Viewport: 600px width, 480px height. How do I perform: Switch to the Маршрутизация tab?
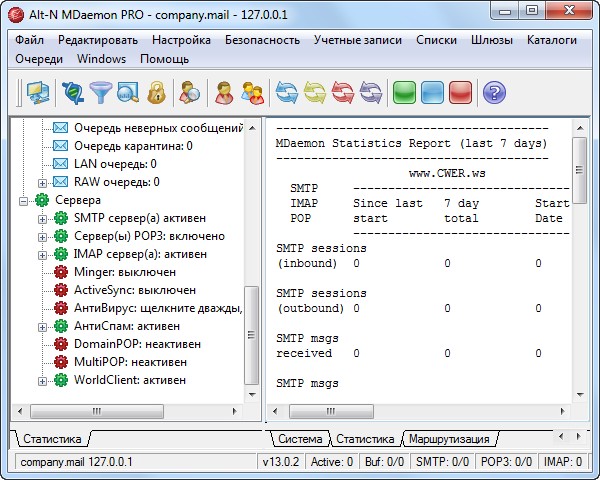pos(449,439)
